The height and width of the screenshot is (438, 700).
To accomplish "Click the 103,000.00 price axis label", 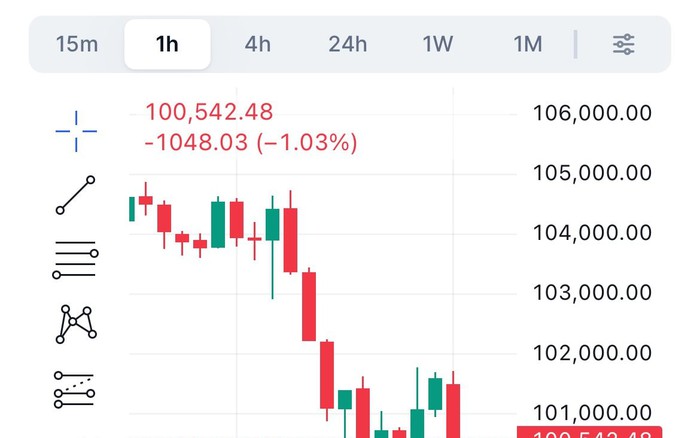I will click(593, 293).
